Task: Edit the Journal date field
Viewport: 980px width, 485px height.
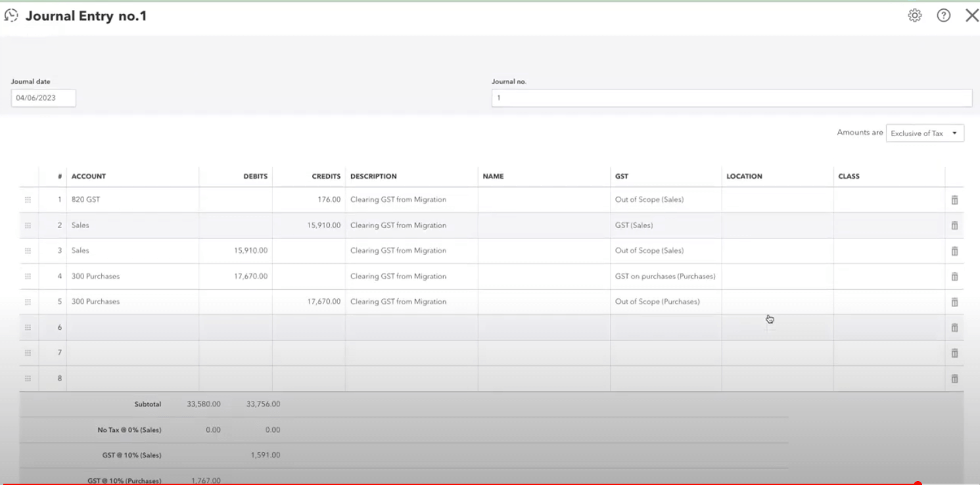Action: coord(43,98)
